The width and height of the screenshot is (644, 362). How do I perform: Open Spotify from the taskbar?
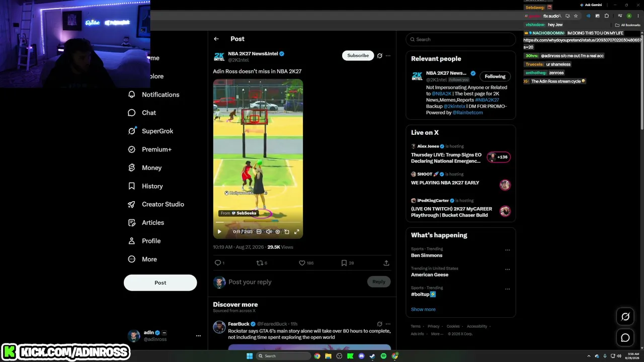(383, 356)
